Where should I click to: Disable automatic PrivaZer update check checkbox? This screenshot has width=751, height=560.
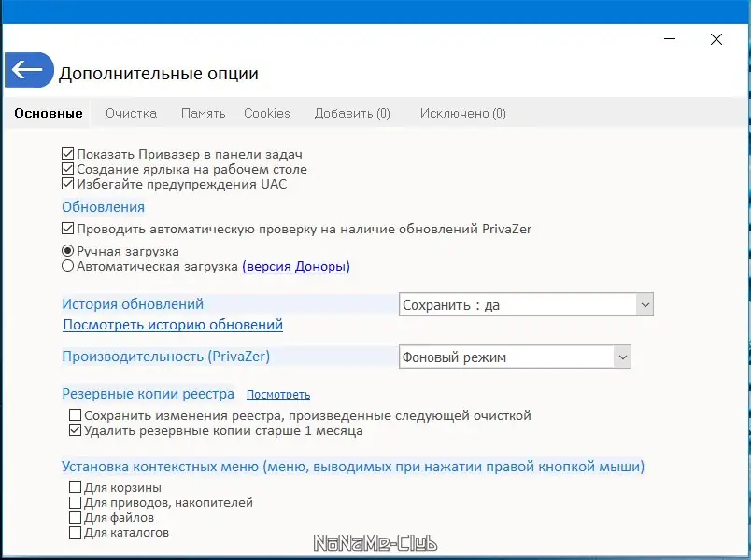coord(67,229)
